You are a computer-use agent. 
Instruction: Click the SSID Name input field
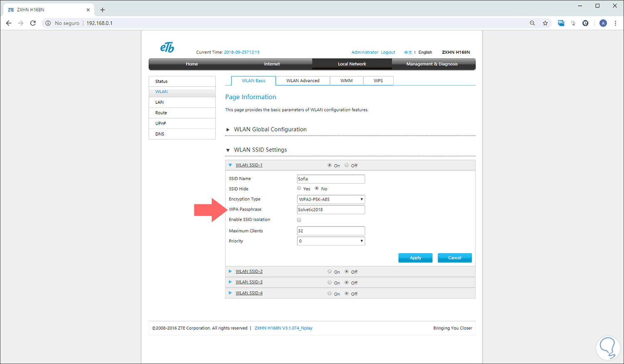pyautogui.click(x=331, y=179)
